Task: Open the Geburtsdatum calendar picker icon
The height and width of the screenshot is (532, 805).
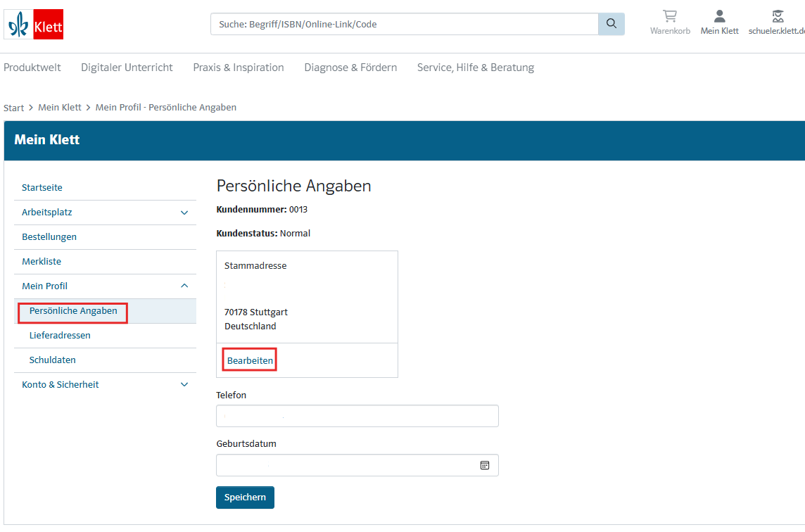Action: click(485, 465)
